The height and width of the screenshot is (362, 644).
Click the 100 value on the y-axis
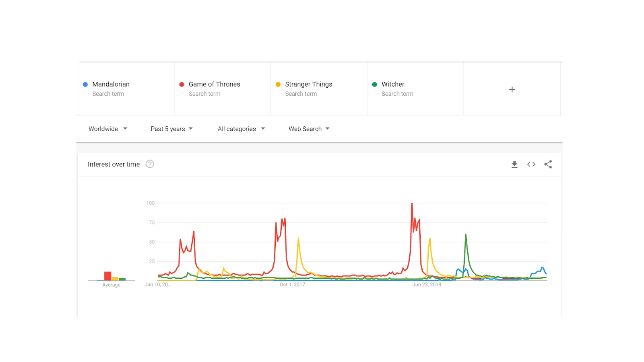[x=151, y=203]
